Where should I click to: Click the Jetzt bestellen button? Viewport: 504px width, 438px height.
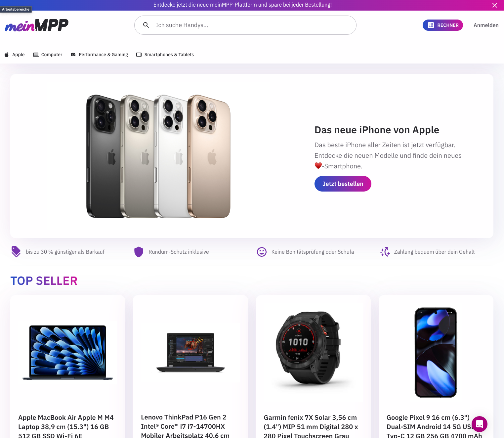[x=343, y=184]
